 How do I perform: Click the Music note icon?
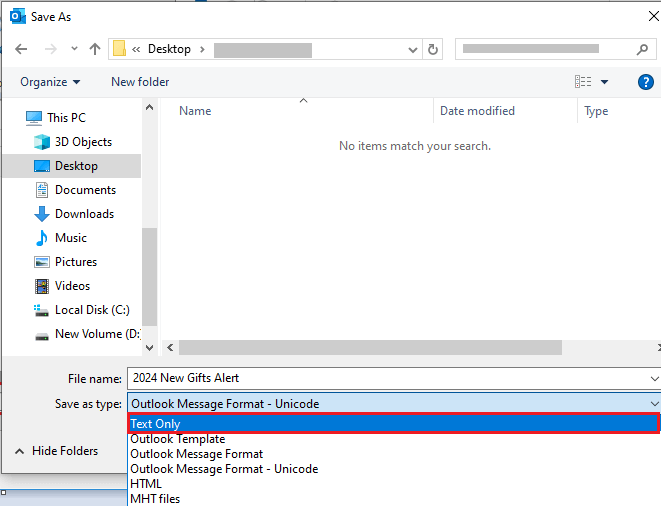(42, 238)
